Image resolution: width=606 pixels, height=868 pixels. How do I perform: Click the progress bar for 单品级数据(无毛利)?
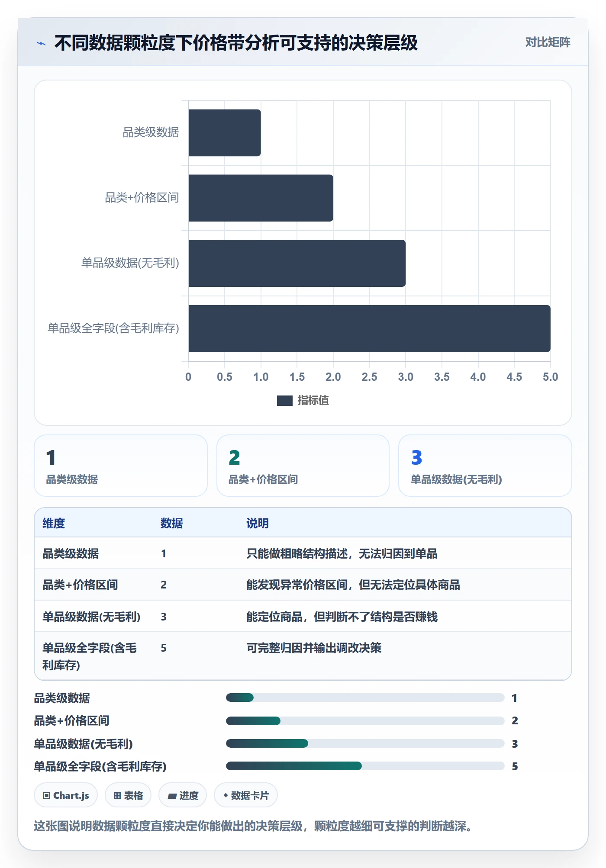pos(365,743)
